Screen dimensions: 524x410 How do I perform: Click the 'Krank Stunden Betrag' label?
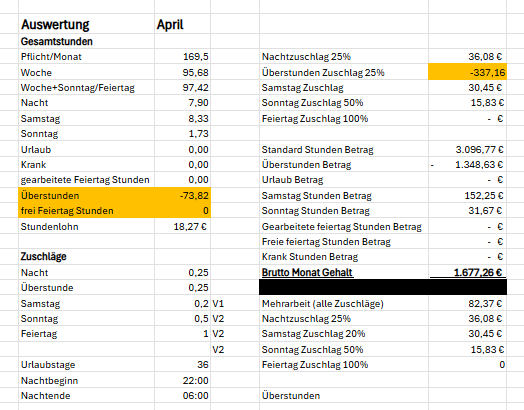(310, 257)
